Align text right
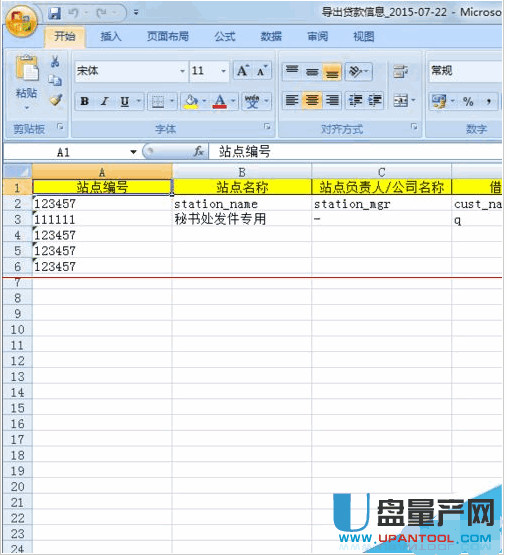 coord(332,101)
